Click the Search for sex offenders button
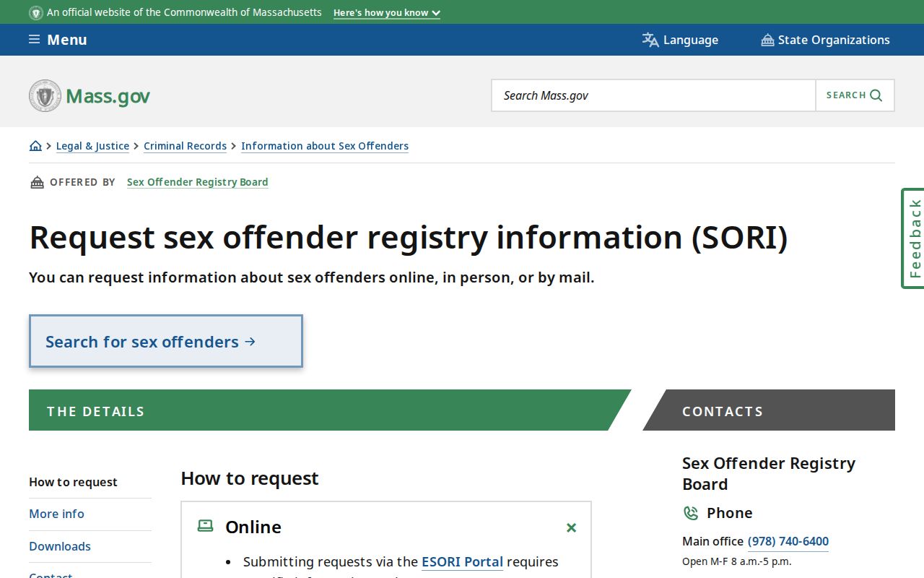 click(165, 341)
